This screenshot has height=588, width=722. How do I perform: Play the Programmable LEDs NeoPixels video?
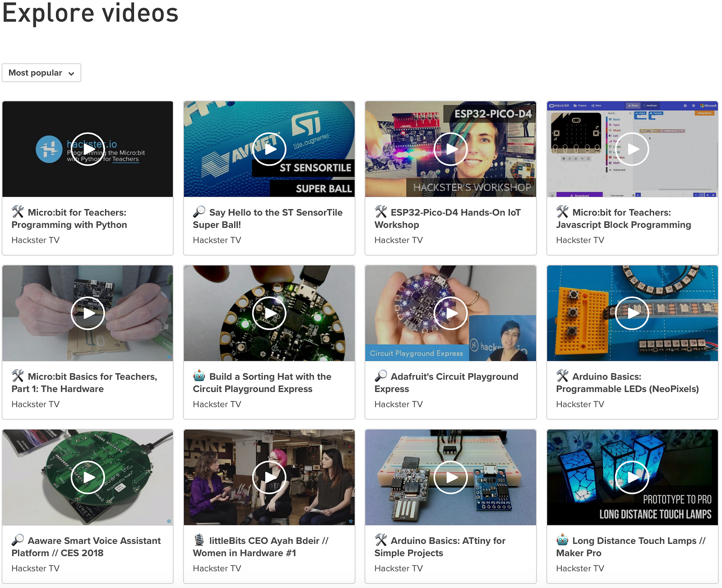point(633,313)
